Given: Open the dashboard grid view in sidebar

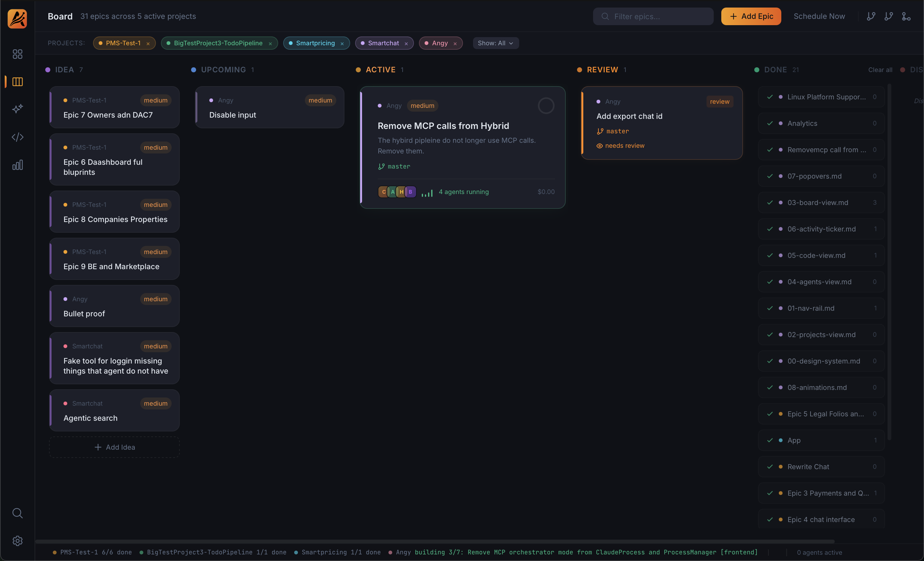Looking at the screenshot, I should tap(17, 54).
